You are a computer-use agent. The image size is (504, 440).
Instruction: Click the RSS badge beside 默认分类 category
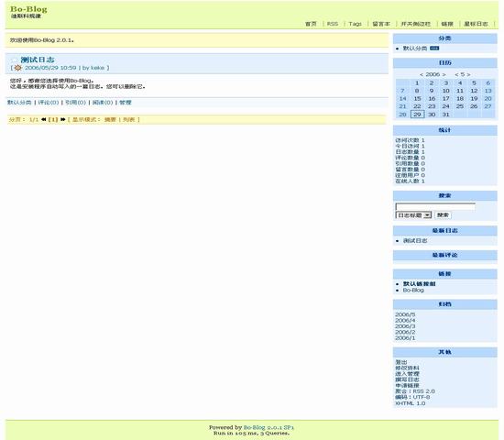click(x=434, y=49)
